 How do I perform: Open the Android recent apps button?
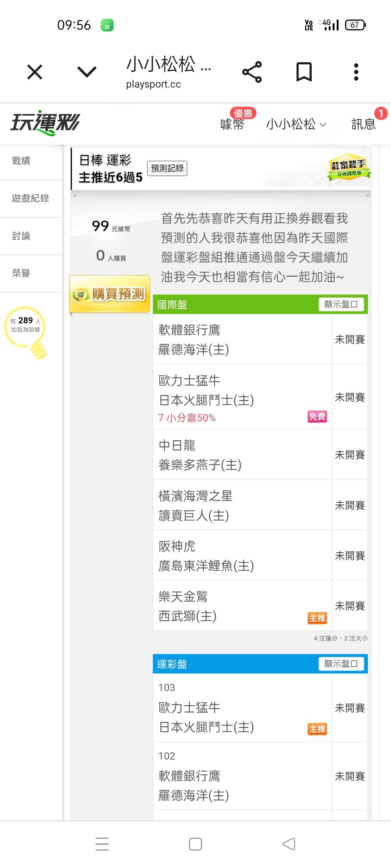[x=102, y=844]
